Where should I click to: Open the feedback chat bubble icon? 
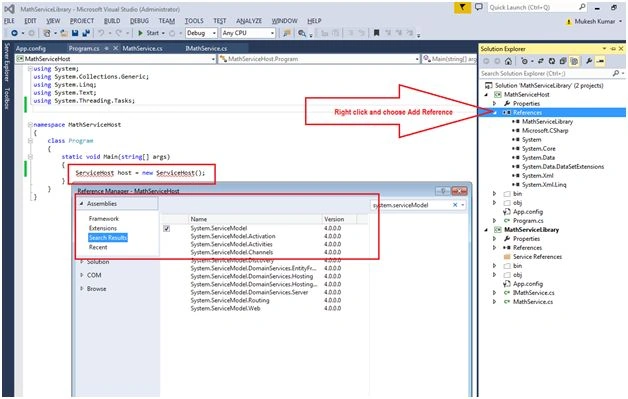click(x=479, y=7)
